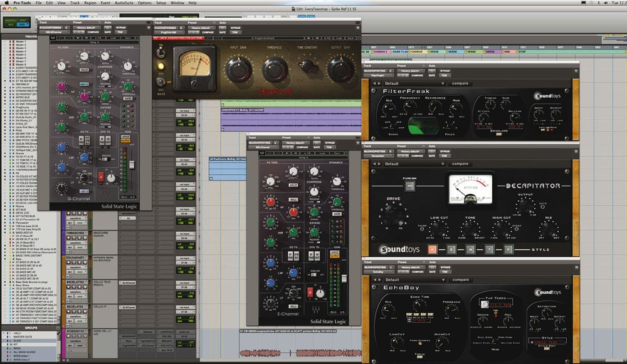The height and width of the screenshot is (364, 627).
Task: Flip the PuigChild ON power switch
Action: (x=161, y=53)
